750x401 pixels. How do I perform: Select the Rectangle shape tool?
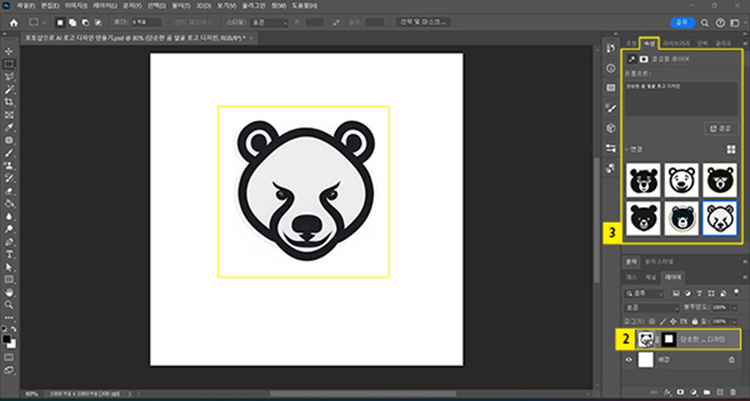[9, 279]
